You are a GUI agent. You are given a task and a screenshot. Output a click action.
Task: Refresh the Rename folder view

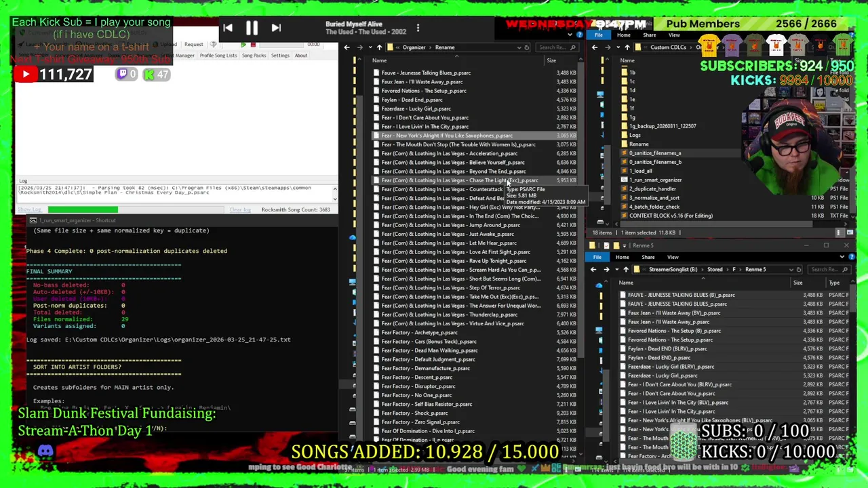tap(527, 47)
